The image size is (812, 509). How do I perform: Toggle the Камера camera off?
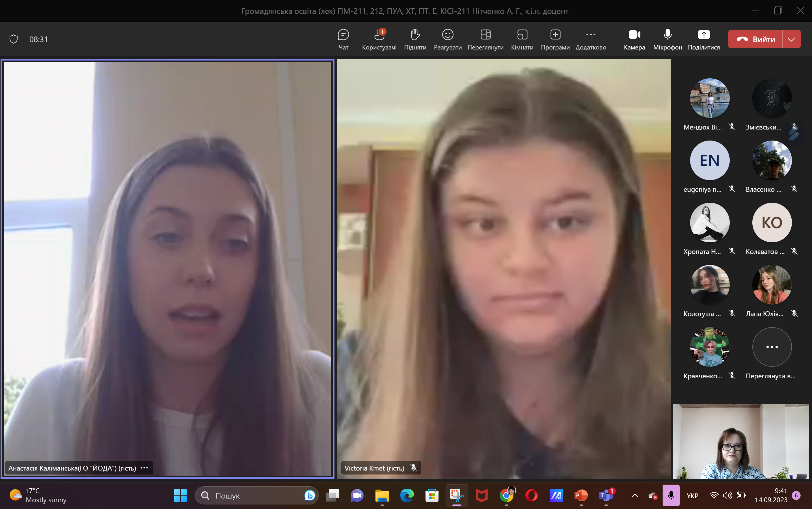click(x=634, y=39)
